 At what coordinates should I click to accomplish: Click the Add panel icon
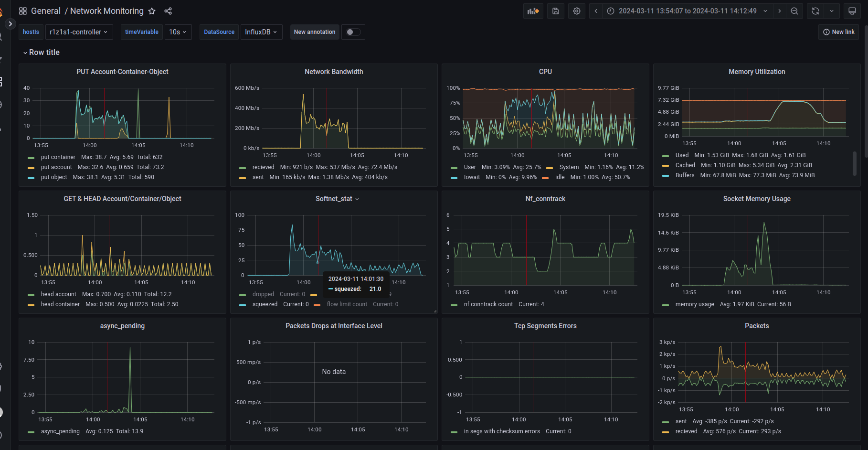[533, 11]
